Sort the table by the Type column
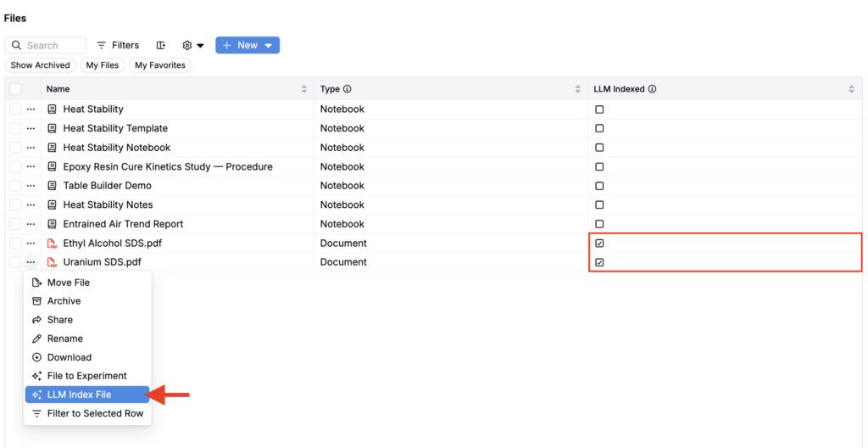 pos(578,89)
